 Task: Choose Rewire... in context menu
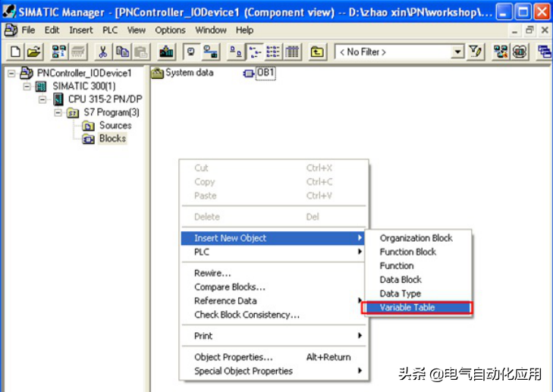272,273
